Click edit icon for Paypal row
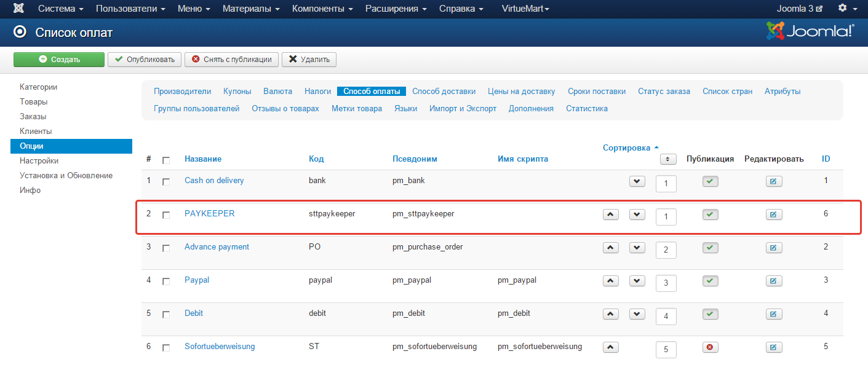 tap(773, 281)
